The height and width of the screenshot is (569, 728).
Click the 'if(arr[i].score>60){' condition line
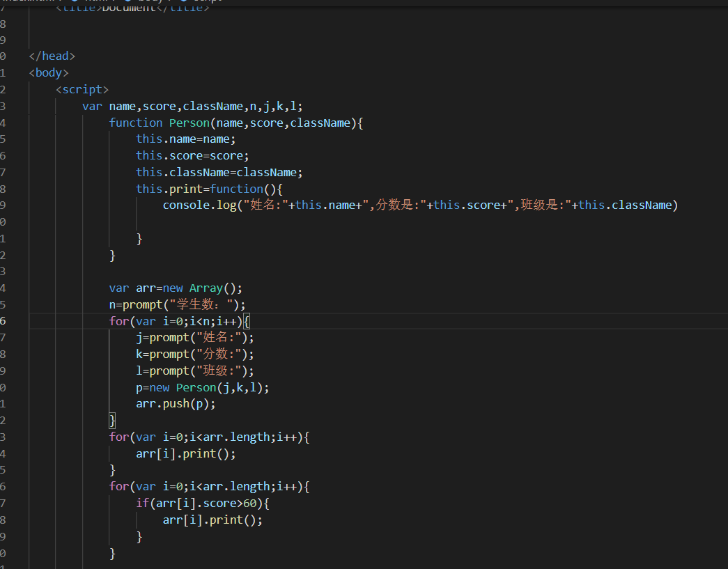tap(203, 504)
